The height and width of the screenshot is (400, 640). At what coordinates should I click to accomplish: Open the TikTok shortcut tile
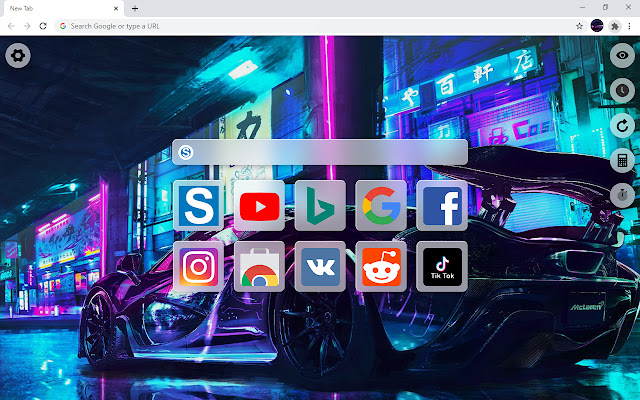point(442,267)
